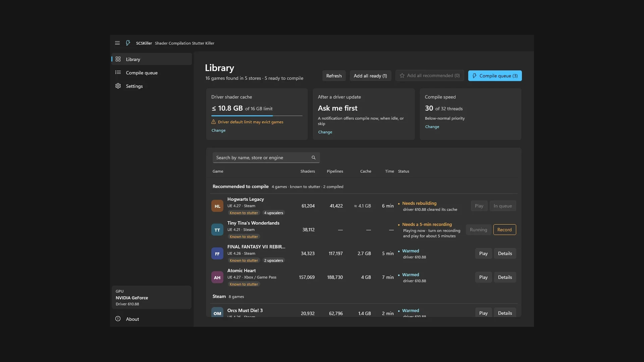Screen dimensions: 644x362
Task: Open the About navigation item
Action: coord(152,319)
